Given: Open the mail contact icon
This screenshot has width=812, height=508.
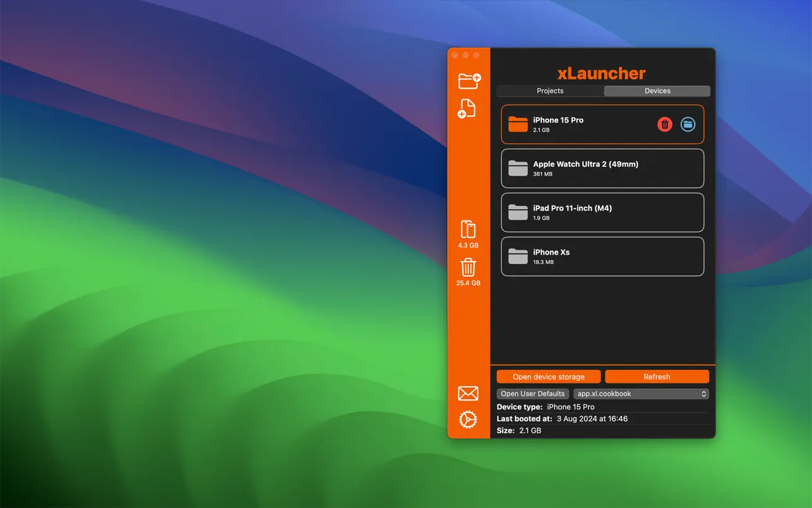Looking at the screenshot, I should [x=467, y=393].
